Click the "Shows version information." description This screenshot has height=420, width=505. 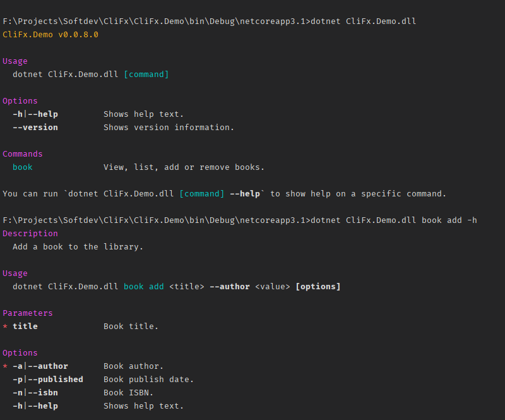point(169,128)
